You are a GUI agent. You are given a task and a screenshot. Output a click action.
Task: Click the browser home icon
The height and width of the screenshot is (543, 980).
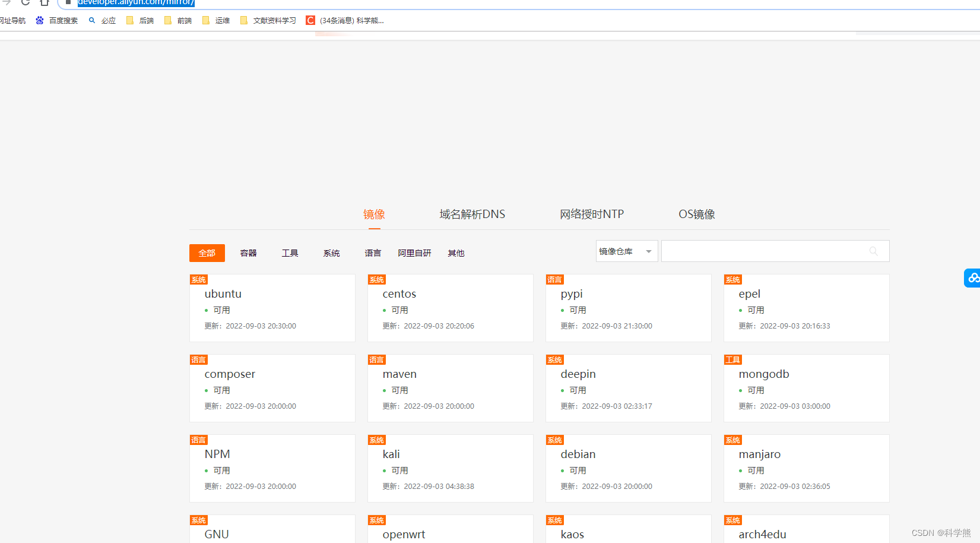[x=45, y=2]
